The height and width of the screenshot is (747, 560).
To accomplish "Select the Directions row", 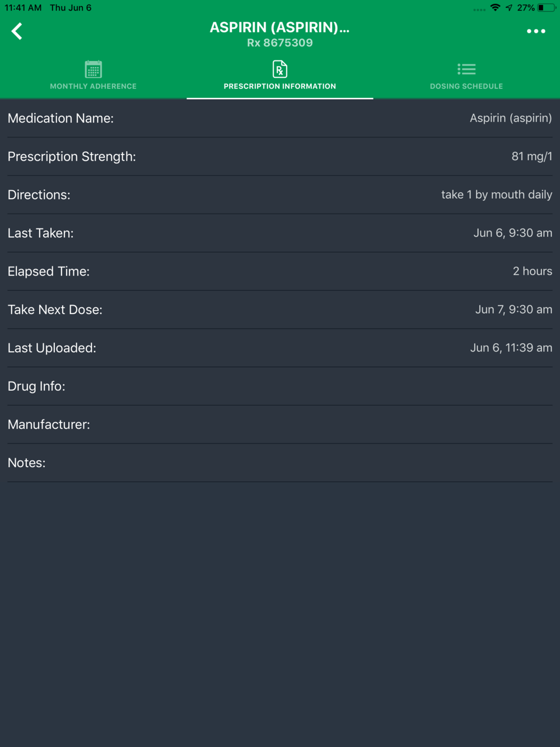I will pyautogui.click(x=280, y=195).
